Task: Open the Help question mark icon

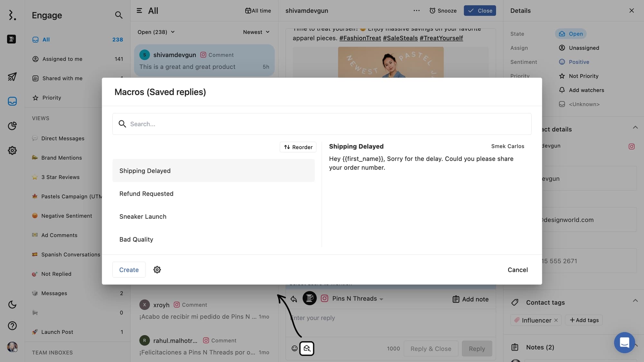Action: pos(12,325)
